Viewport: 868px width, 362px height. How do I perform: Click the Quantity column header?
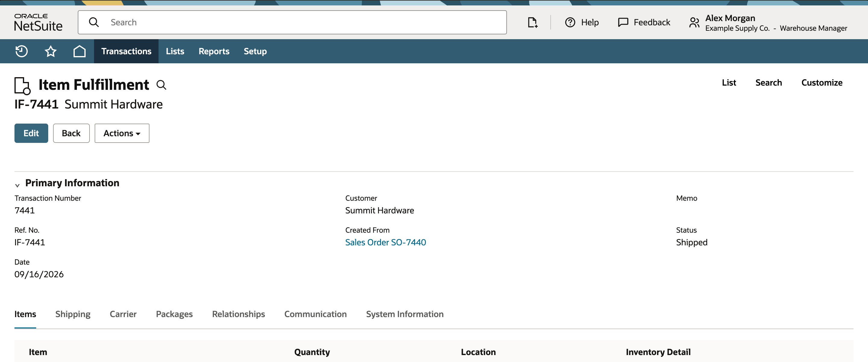(312, 352)
